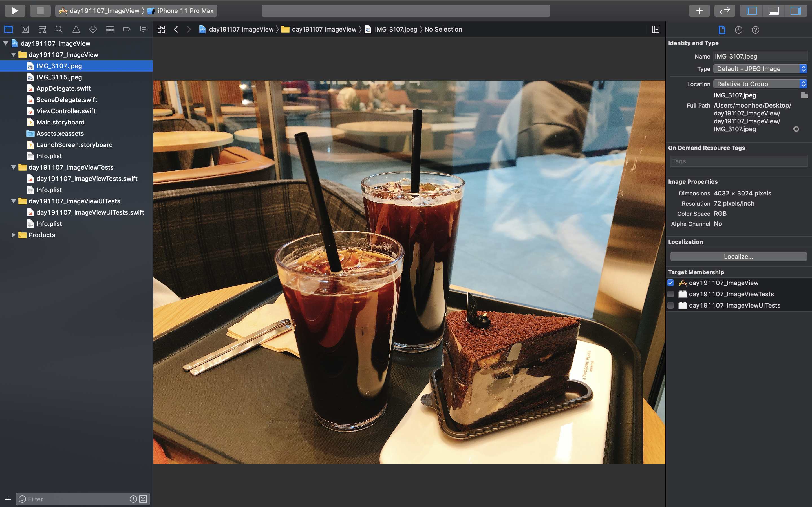Open the Quick Help inspector
The image size is (812, 507).
tap(755, 30)
